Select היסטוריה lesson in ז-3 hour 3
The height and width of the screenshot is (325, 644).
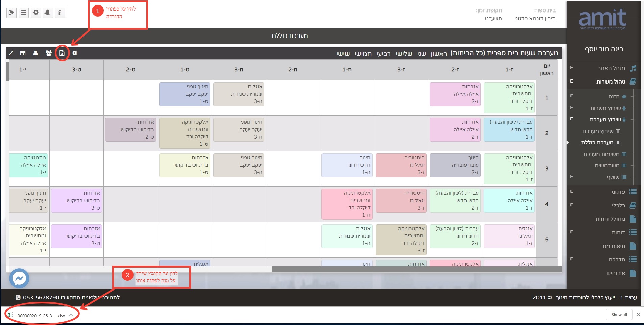pos(401,165)
